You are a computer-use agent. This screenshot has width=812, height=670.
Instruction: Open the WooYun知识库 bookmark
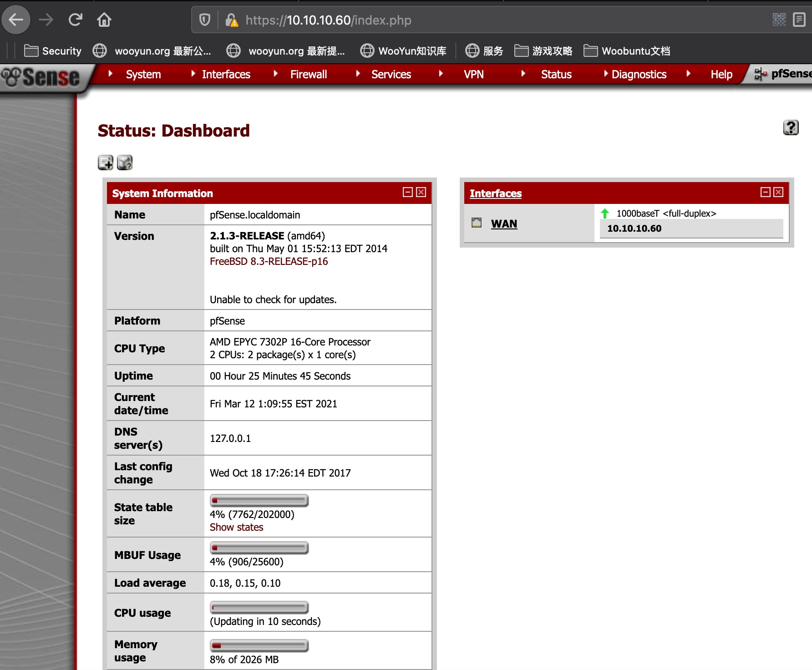click(403, 51)
